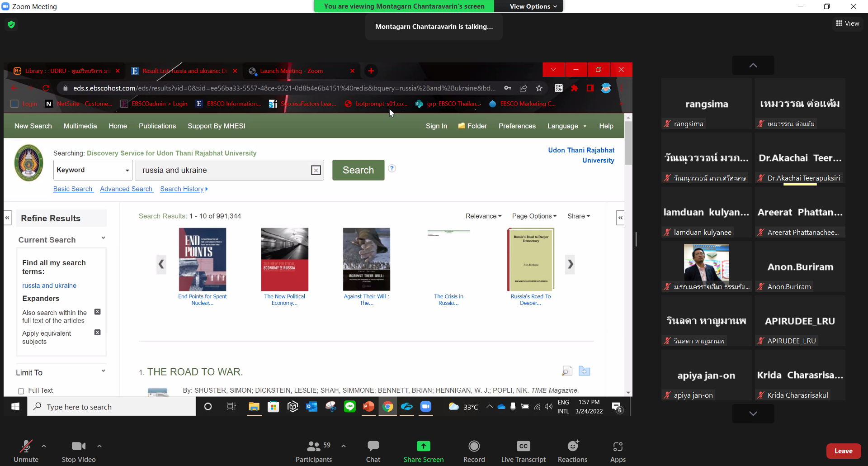
Task: Stop Video using the camera button
Action: [x=79, y=451]
